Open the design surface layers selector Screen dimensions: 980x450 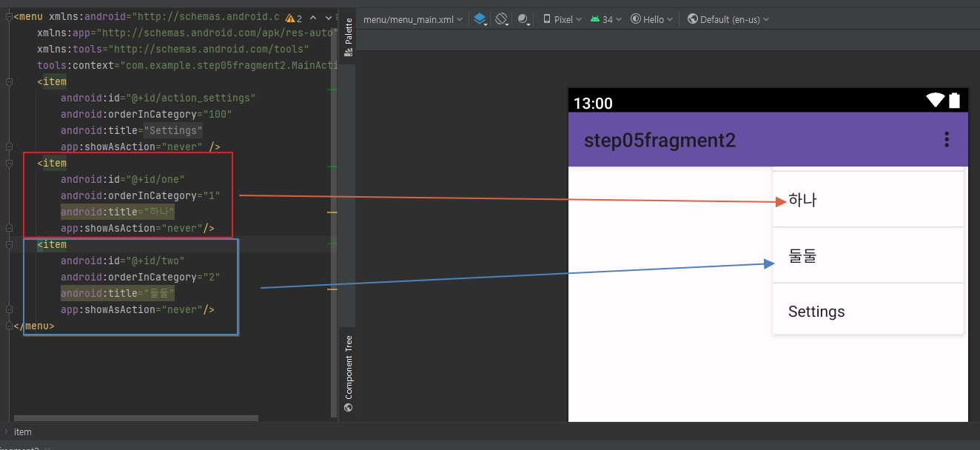point(480,19)
